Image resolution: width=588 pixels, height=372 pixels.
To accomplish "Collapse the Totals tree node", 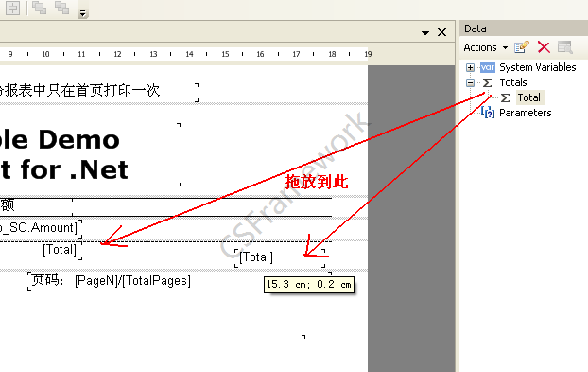I will 470,82.
